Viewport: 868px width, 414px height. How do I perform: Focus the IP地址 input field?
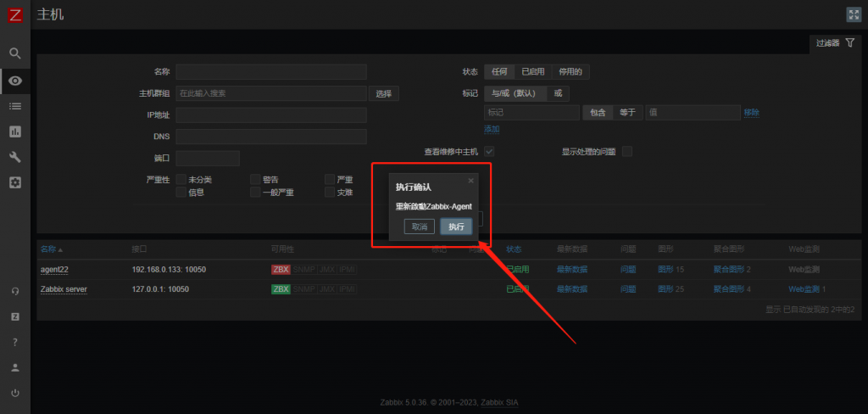[271, 115]
